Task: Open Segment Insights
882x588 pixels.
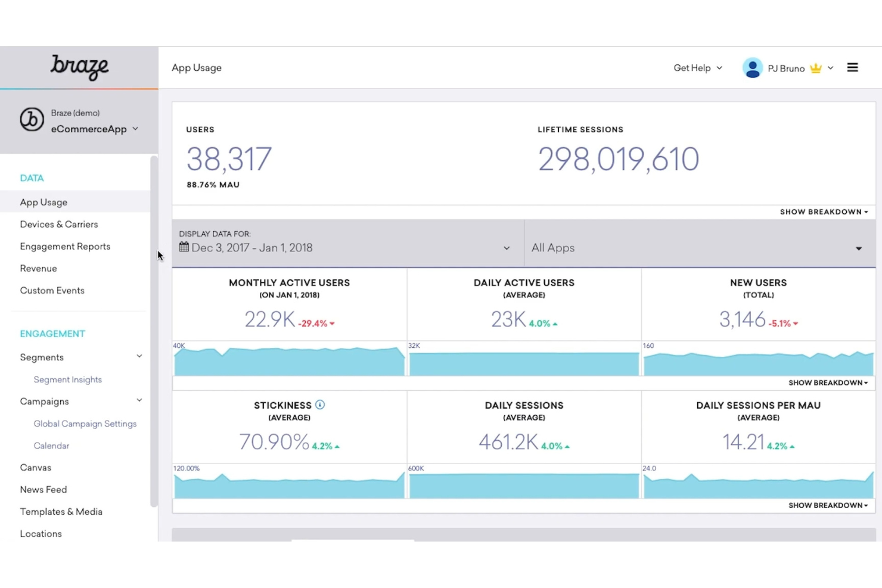Action: click(x=67, y=379)
